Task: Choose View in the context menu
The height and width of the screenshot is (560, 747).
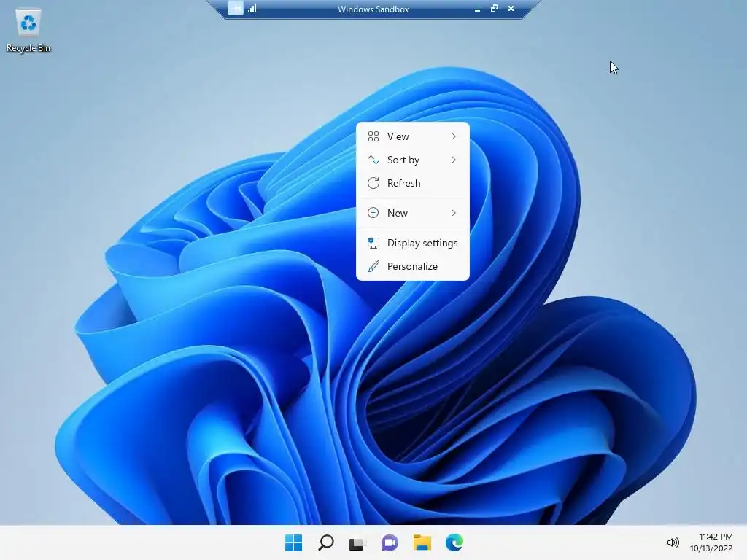Action: 413,136
